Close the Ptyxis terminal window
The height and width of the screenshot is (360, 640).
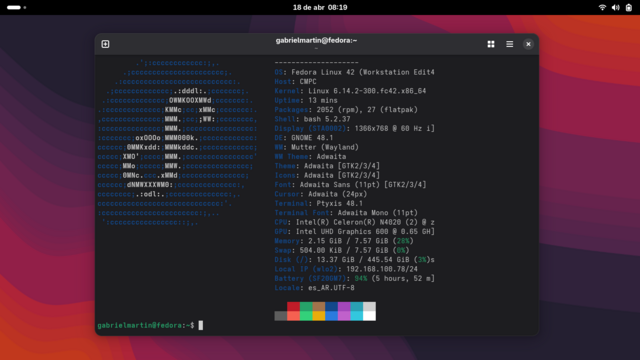point(528,44)
